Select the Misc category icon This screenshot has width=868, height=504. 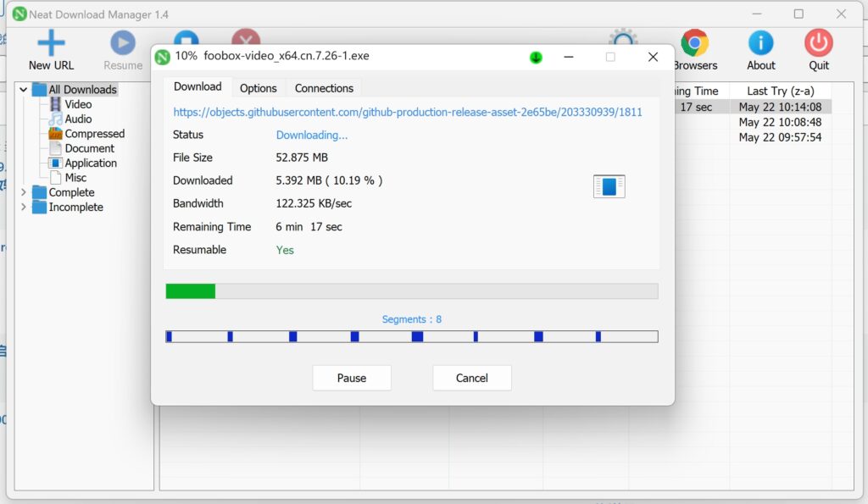(55, 178)
